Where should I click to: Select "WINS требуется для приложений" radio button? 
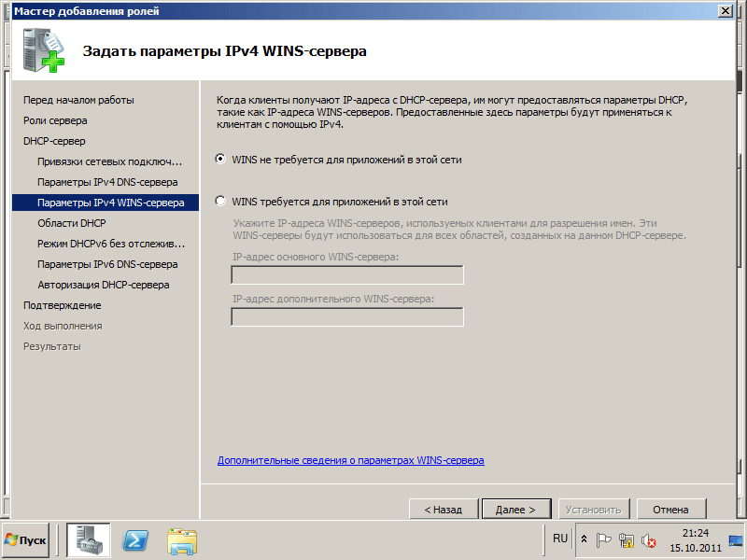(x=220, y=201)
